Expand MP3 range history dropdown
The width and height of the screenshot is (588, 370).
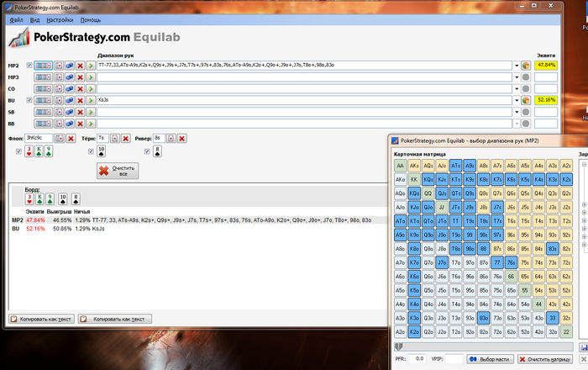[x=517, y=77]
